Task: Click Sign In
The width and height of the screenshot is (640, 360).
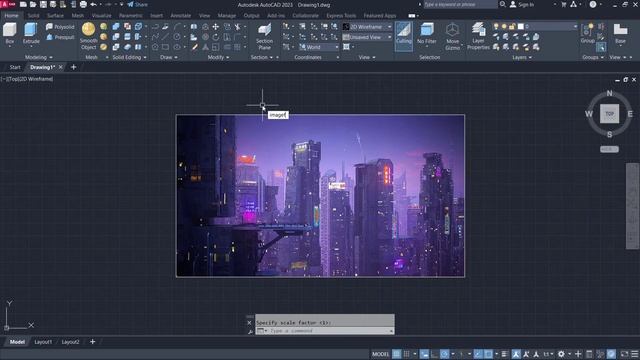Action: (x=522, y=4)
